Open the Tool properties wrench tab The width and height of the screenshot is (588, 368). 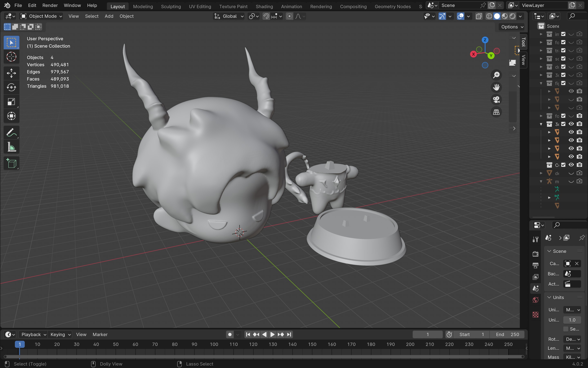click(536, 239)
